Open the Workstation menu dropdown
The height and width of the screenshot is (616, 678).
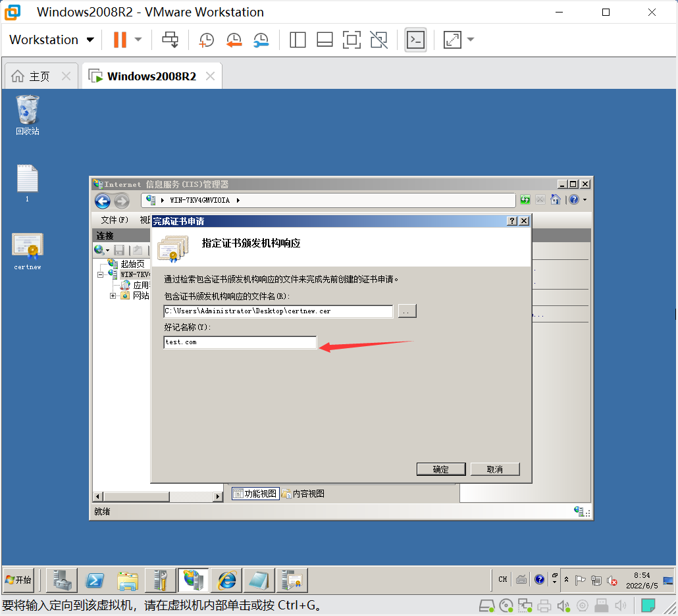pyautogui.click(x=51, y=39)
